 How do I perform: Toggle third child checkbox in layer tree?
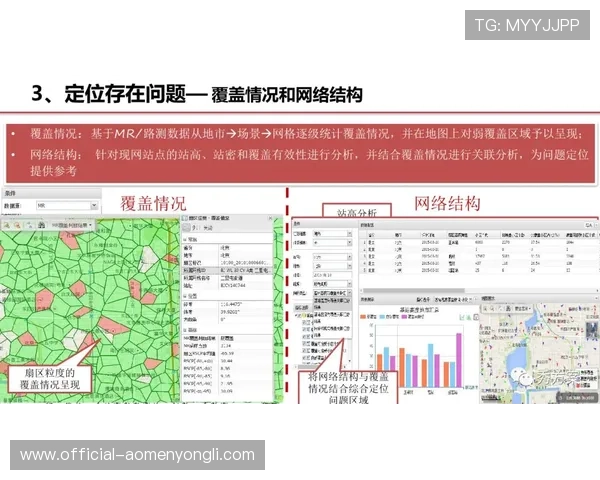305,336
